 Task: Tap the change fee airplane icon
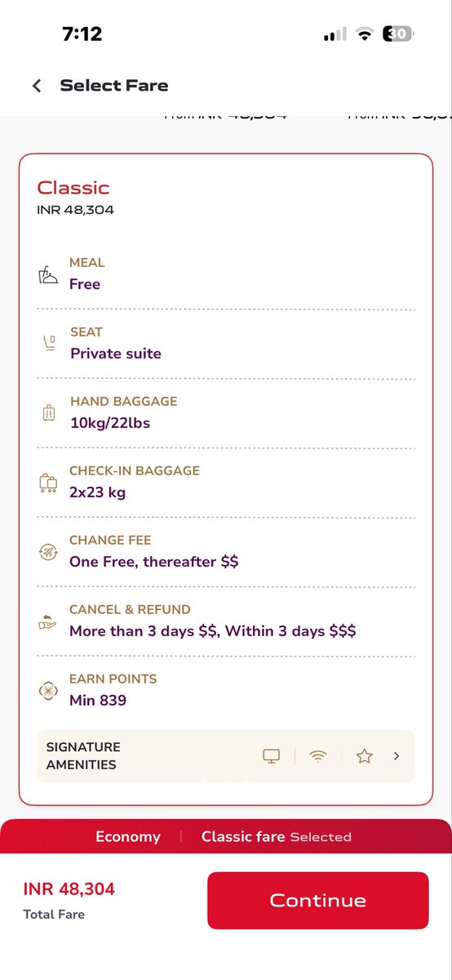(48, 553)
